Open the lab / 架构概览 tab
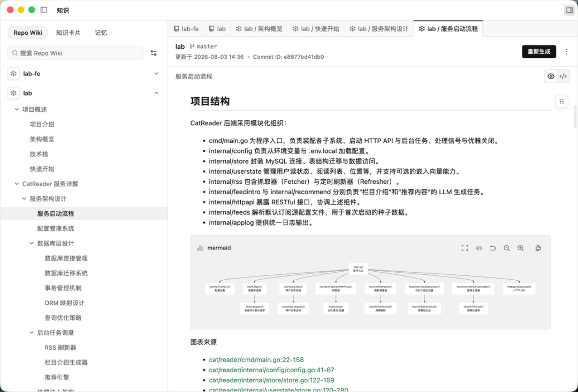 coord(259,29)
